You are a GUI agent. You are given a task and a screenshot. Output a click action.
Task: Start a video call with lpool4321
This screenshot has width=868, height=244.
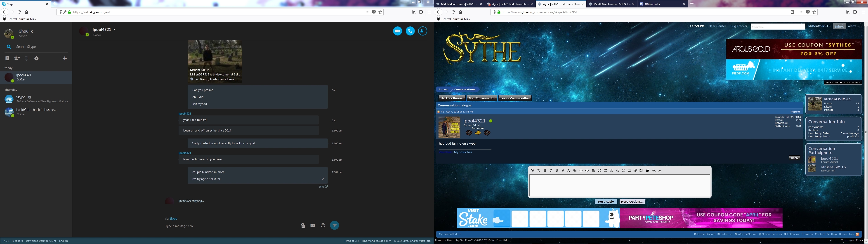coord(398,31)
